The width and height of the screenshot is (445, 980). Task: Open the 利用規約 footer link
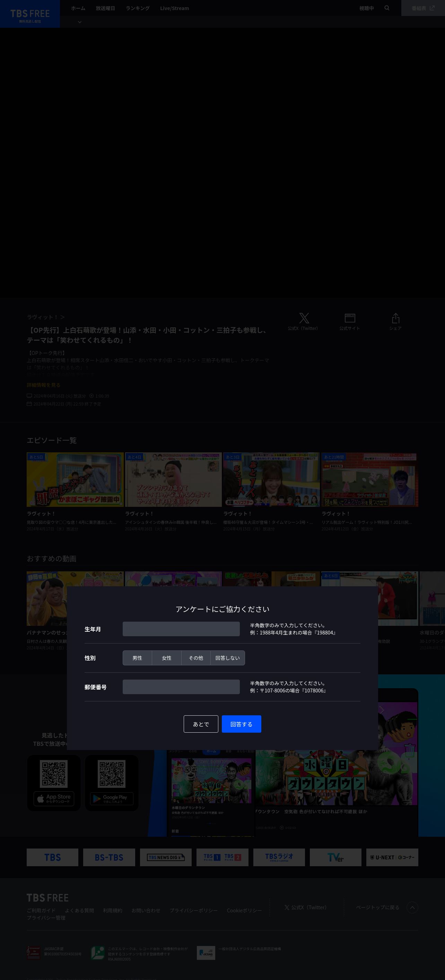pos(113,910)
